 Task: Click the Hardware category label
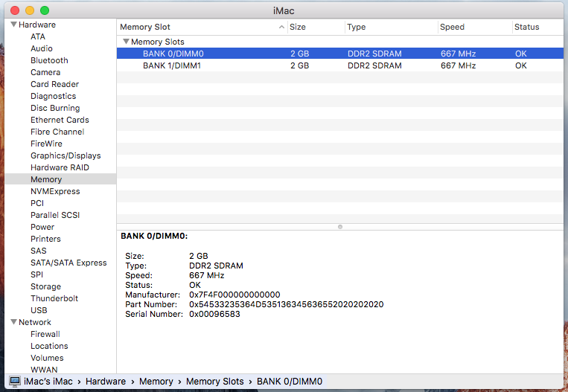[x=37, y=25]
